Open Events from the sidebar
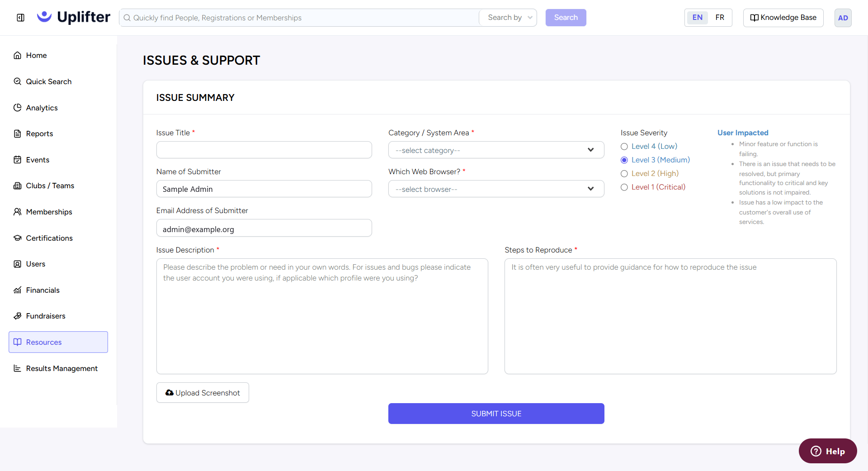This screenshot has height=471, width=868. (58, 160)
